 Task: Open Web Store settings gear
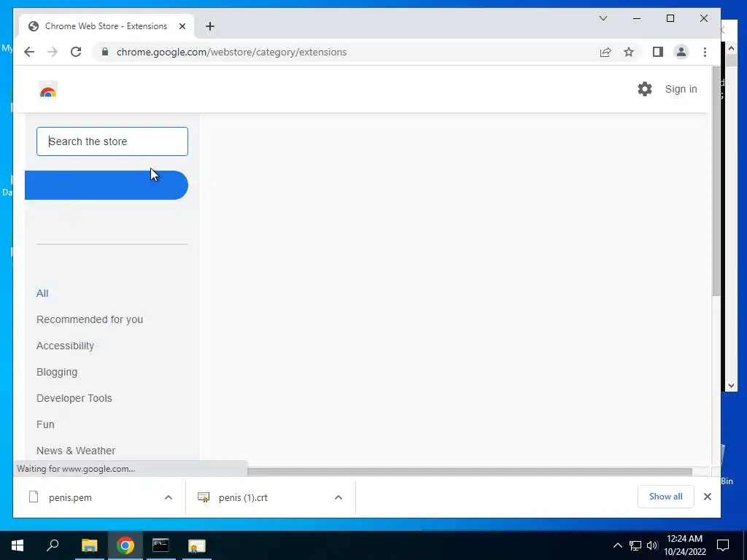pyautogui.click(x=645, y=89)
